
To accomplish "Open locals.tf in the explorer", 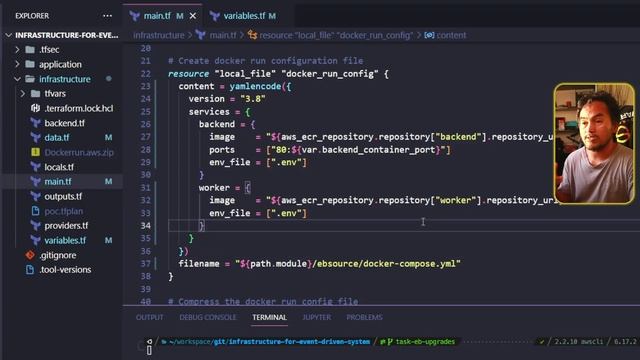I will (59, 167).
